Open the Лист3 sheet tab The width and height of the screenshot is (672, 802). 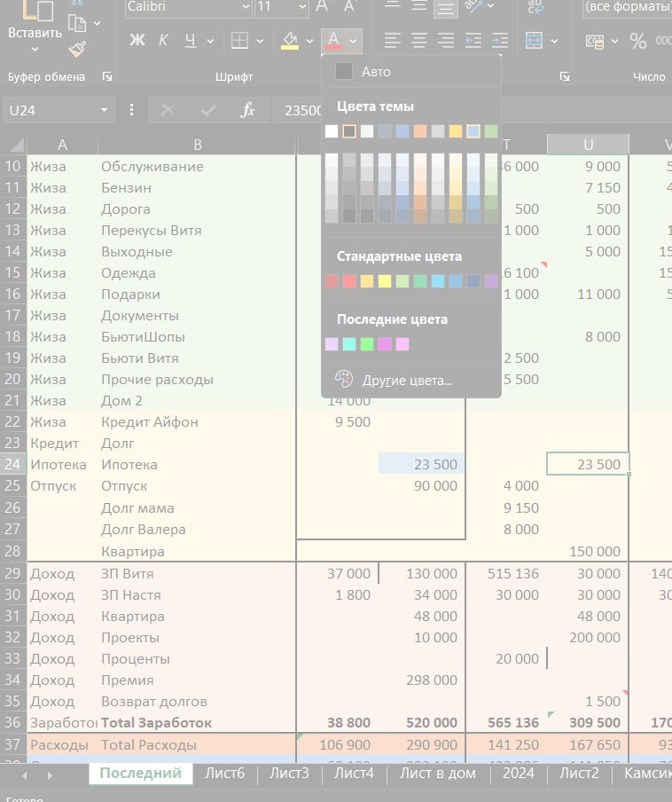tap(289, 773)
